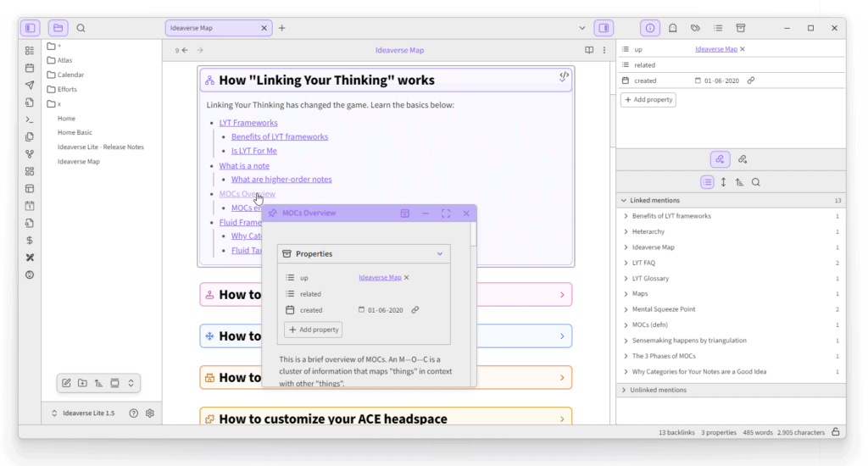Open the note's more options menu

[604, 50]
